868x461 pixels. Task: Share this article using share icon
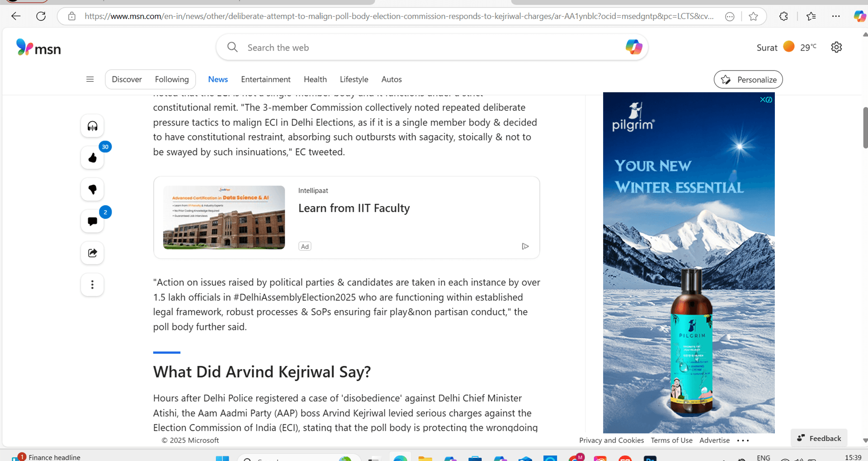(x=92, y=253)
